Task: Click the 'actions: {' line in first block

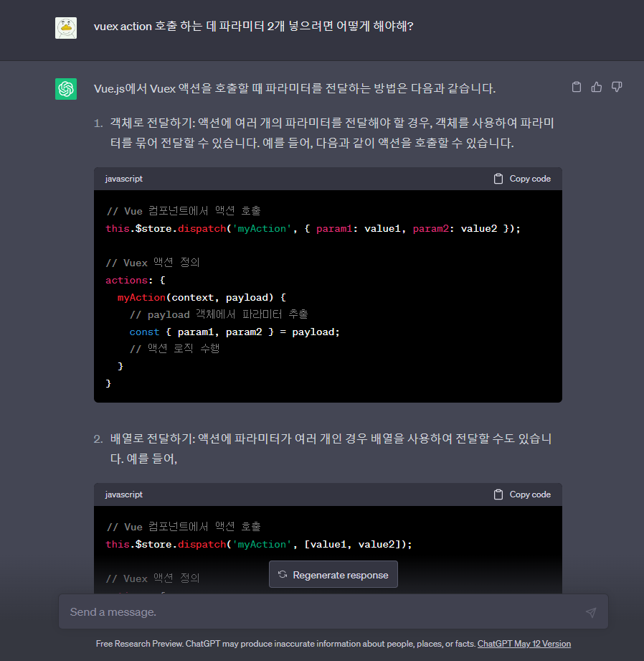Action: coord(136,281)
